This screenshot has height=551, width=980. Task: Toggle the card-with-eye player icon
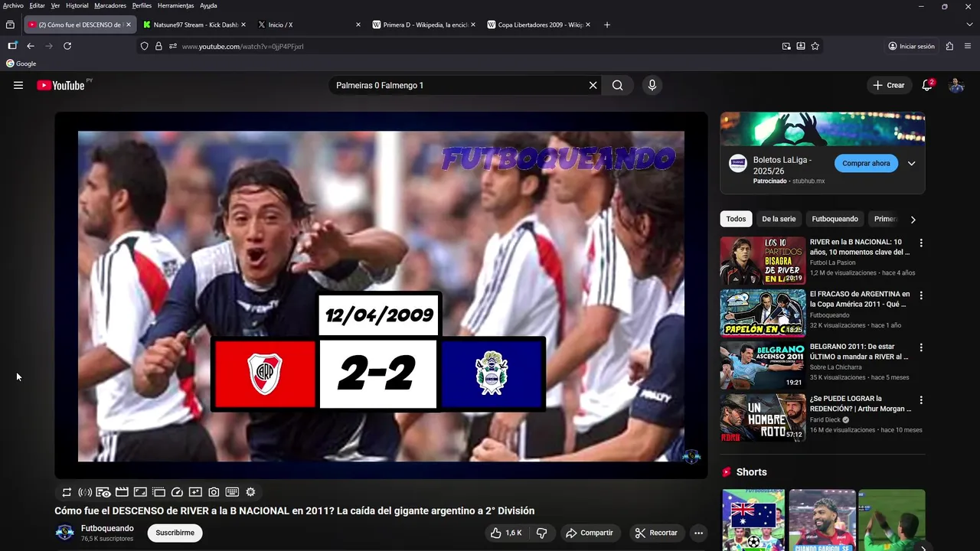click(x=103, y=492)
